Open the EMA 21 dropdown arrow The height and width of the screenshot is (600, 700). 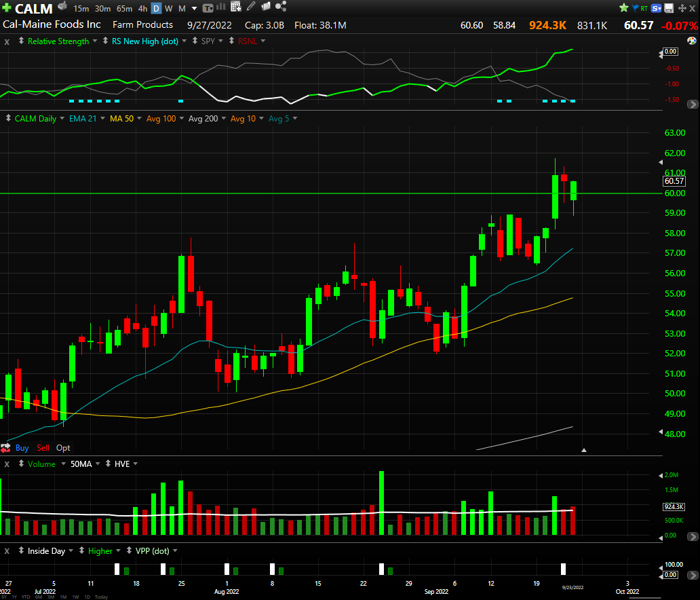(x=102, y=119)
